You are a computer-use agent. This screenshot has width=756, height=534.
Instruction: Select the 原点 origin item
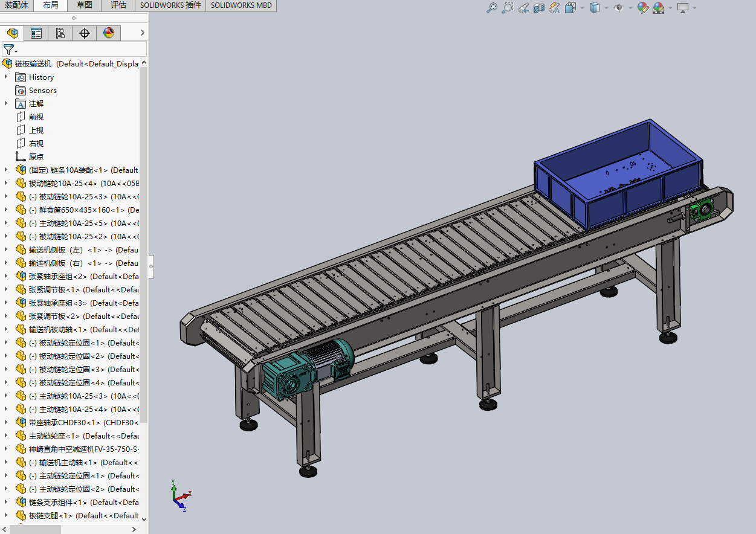pyautogui.click(x=36, y=156)
